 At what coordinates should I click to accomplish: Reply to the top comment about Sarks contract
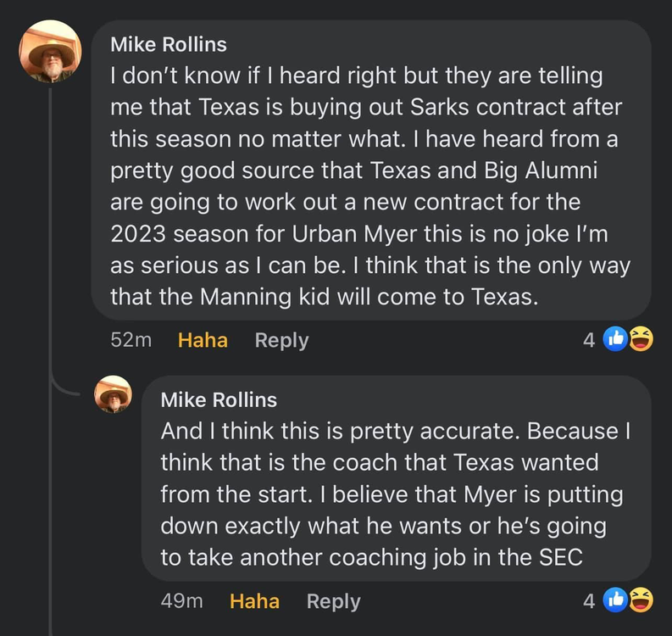(x=281, y=340)
